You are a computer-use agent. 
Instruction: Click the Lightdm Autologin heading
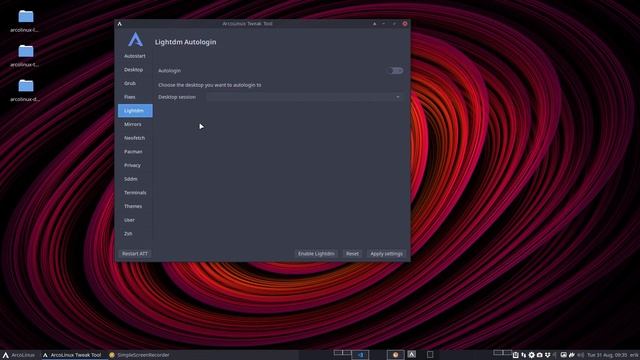click(185, 42)
